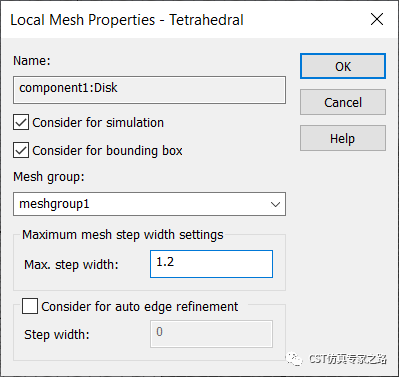Click the Max. step width label

pos(71,265)
